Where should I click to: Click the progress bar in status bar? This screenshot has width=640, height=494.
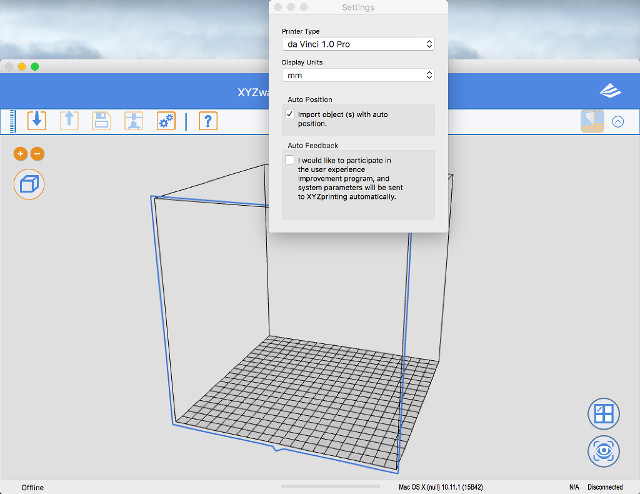331,486
